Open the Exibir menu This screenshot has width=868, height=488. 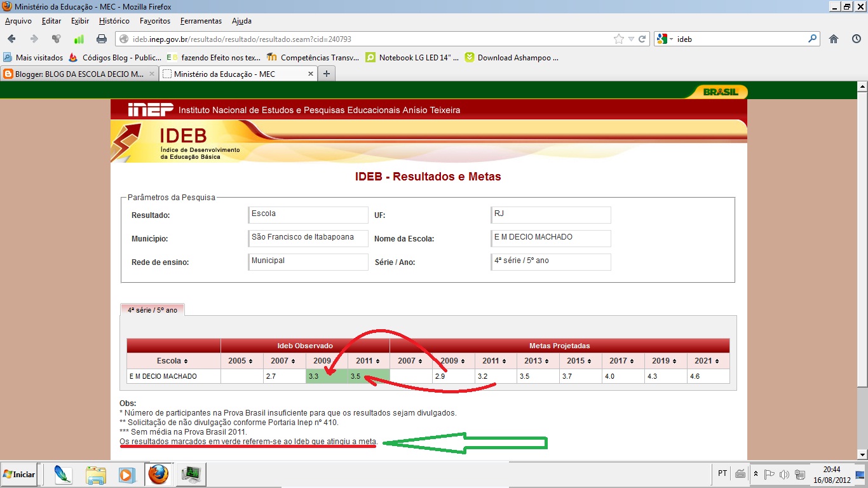tap(80, 21)
